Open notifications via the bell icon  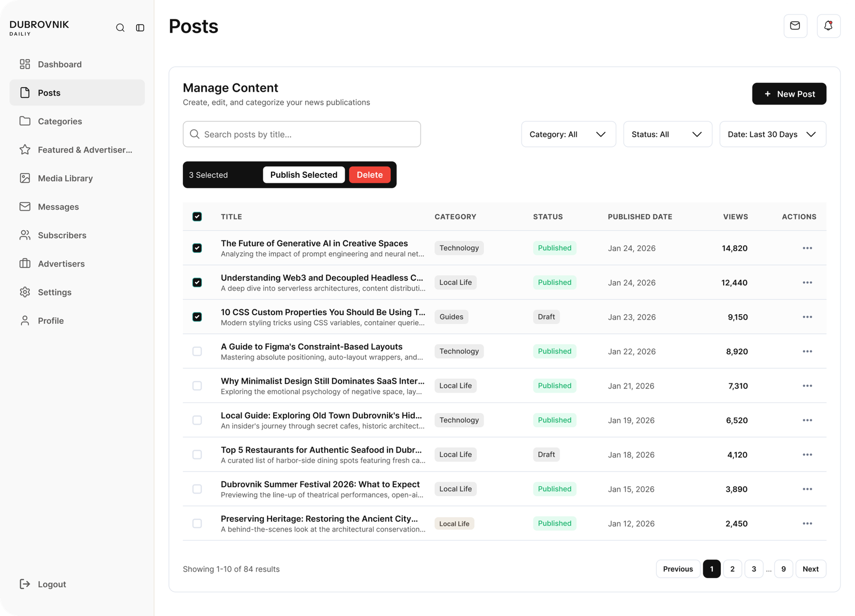pos(828,26)
